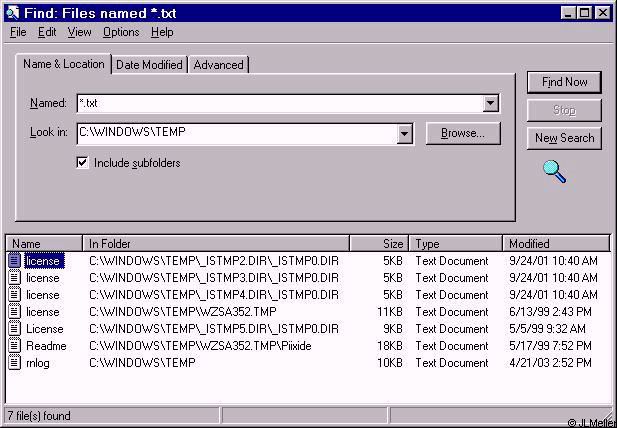The height and width of the screenshot is (428, 617).
Task: Click the New Search button
Action: tap(564, 138)
